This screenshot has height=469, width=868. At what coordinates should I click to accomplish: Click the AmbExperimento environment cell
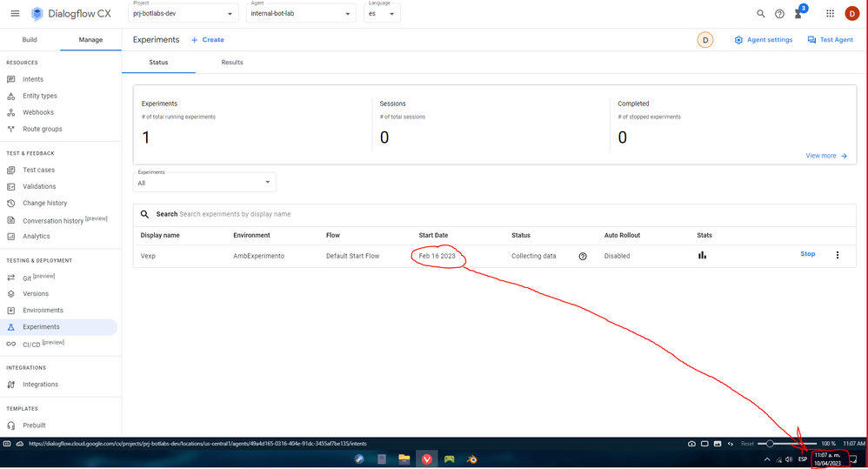258,256
